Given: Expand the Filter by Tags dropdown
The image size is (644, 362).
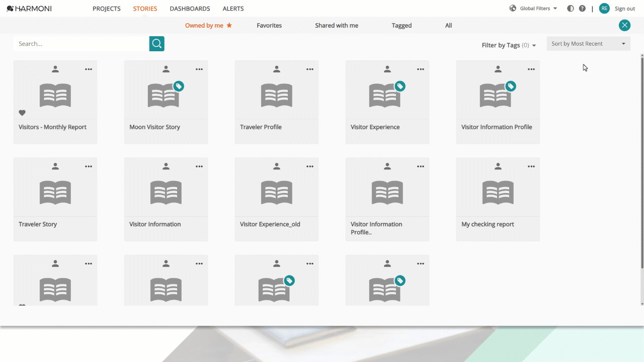Looking at the screenshot, I should (x=509, y=45).
